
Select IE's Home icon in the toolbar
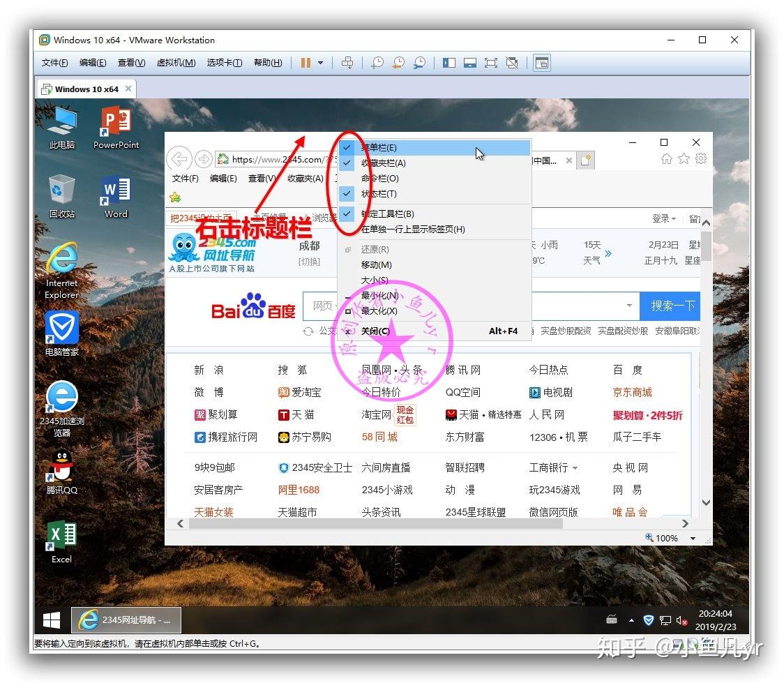[x=666, y=159]
